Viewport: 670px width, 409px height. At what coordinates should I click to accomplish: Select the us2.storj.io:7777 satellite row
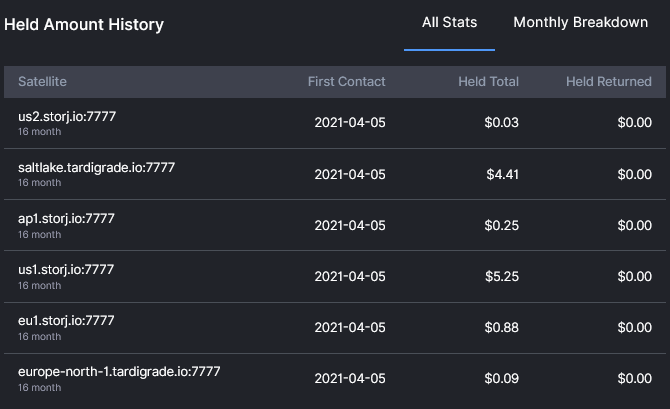[335, 123]
